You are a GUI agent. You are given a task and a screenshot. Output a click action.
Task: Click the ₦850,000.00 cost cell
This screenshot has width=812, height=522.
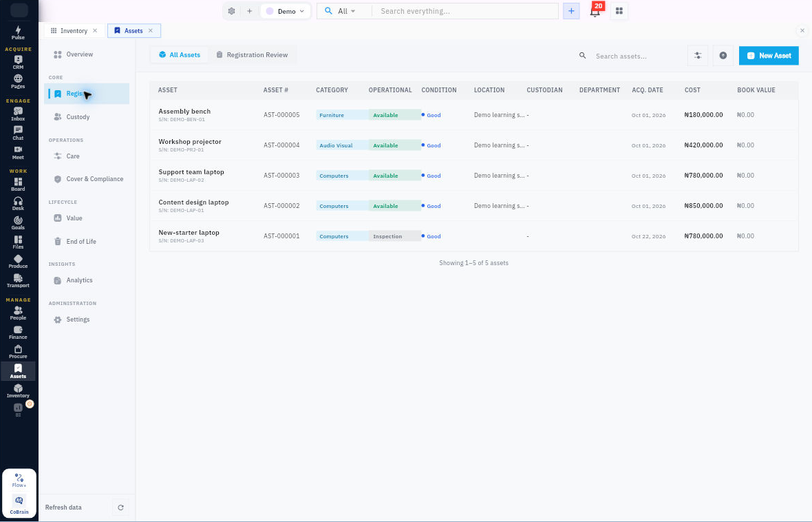point(703,206)
